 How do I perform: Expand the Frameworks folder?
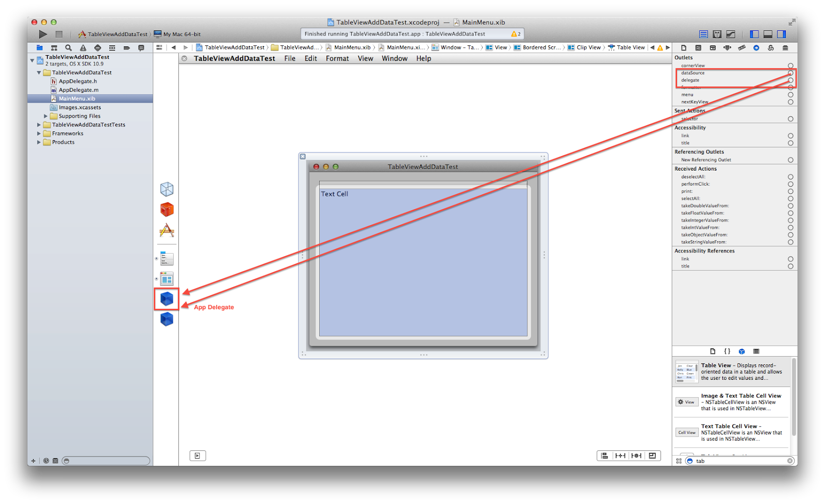(x=39, y=133)
